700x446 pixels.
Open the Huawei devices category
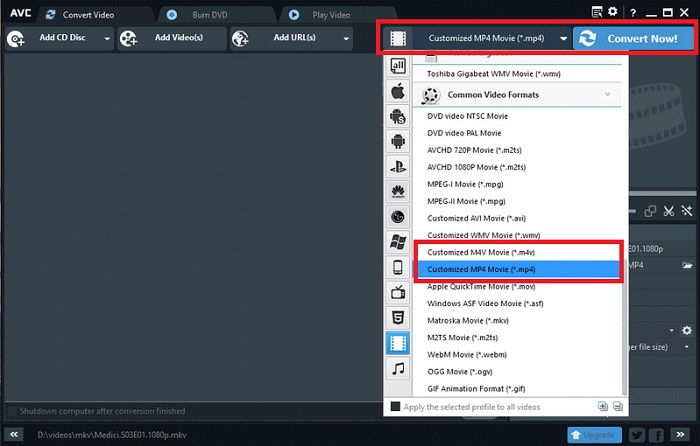[398, 192]
